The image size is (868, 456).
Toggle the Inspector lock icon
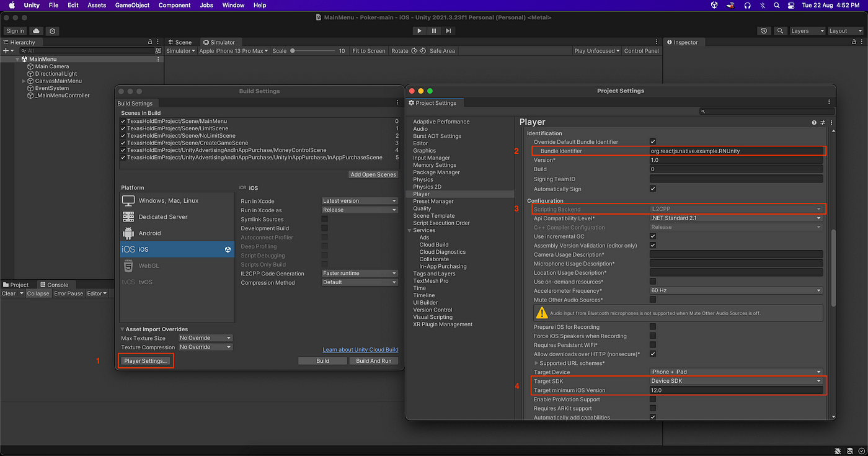click(x=854, y=42)
